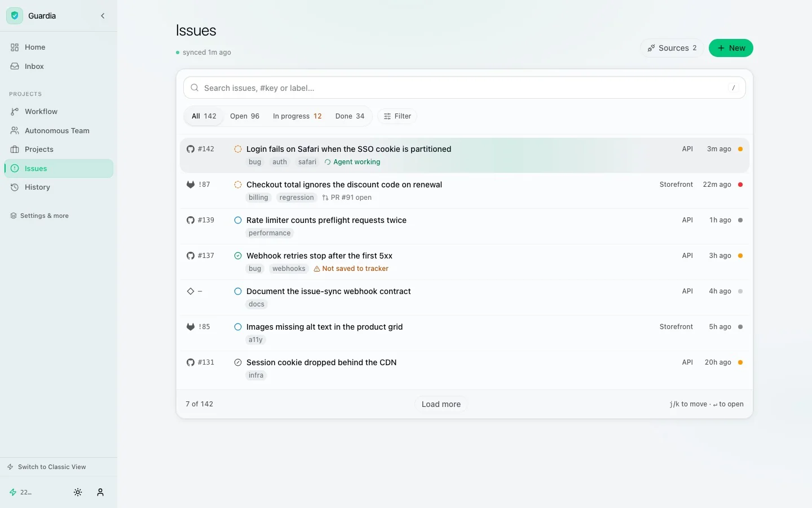
Task: Open Autonomous Team section
Action: (x=59, y=131)
